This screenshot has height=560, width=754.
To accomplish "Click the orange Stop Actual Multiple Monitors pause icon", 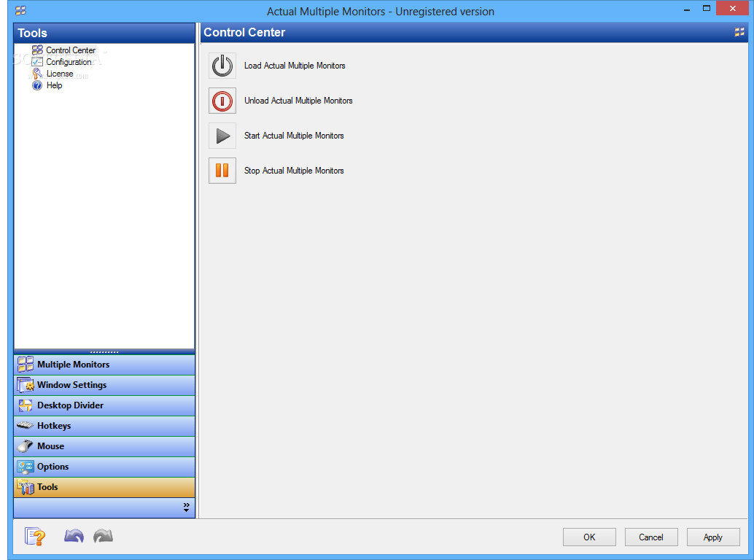I will tap(222, 171).
